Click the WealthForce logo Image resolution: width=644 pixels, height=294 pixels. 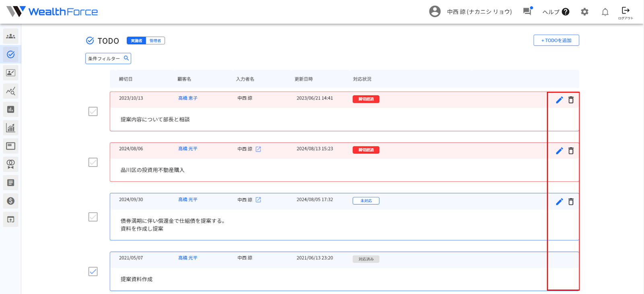coord(52,11)
